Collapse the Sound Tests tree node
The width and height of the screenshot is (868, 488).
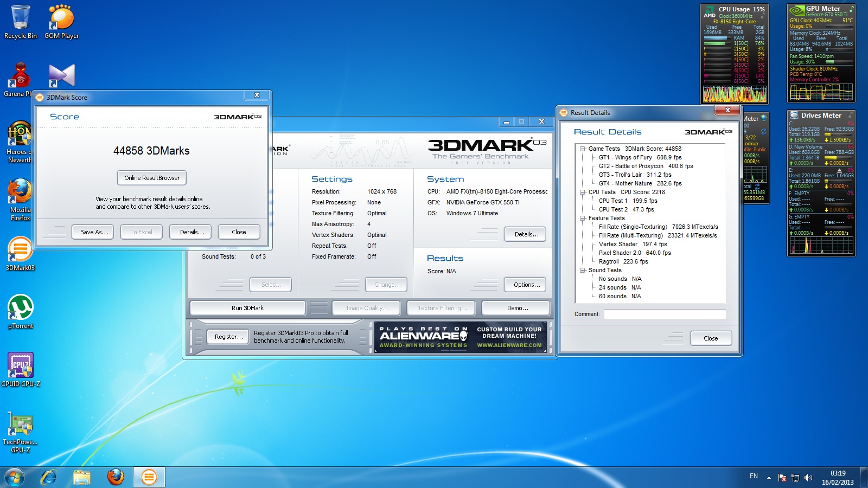[x=582, y=270]
